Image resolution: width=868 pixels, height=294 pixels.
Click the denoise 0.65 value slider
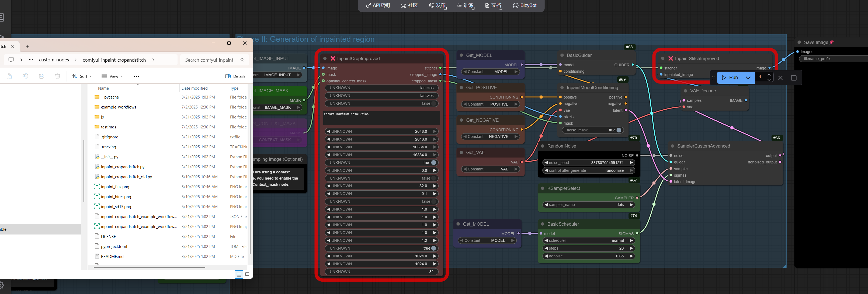[x=589, y=256]
